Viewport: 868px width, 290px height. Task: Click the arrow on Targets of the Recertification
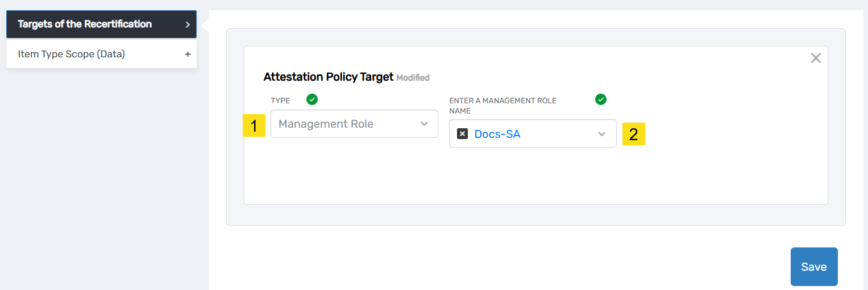click(x=188, y=24)
